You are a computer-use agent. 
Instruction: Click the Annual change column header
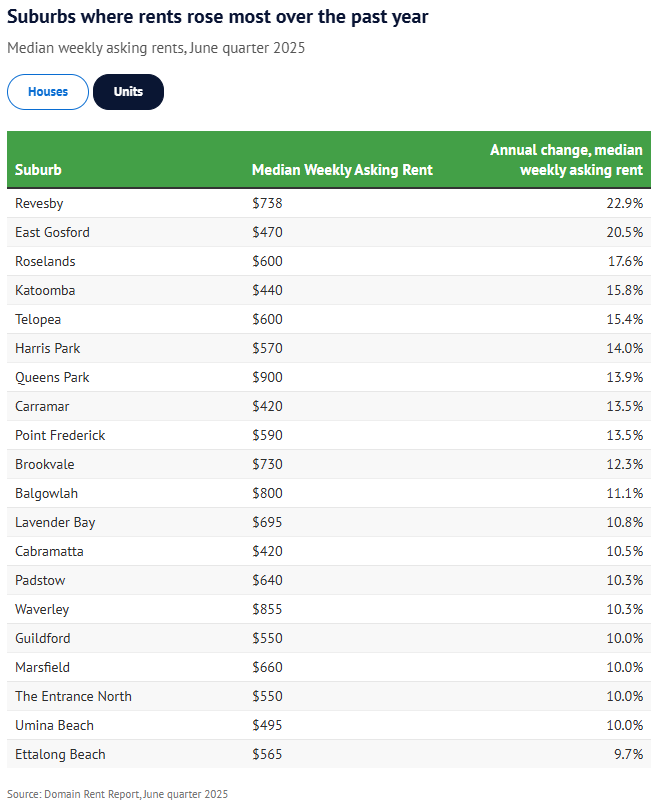coord(566,160)
